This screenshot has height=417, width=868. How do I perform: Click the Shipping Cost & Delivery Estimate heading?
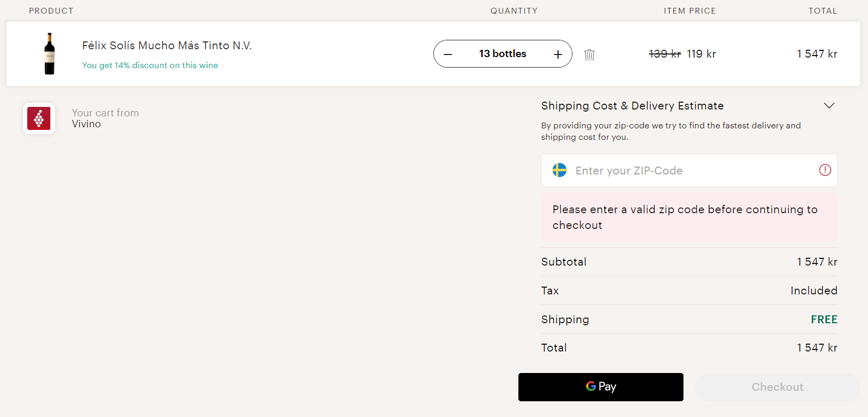(632, 106)
